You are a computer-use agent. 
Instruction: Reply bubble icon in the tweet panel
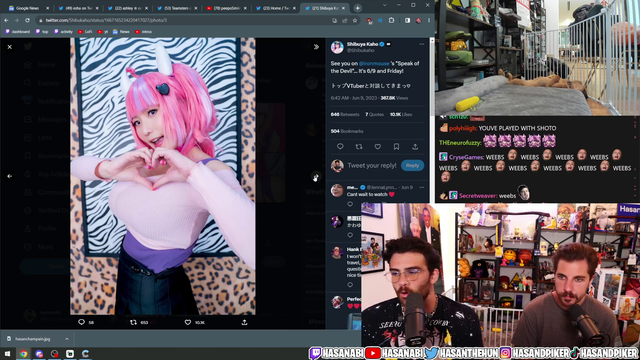tap(340, 147)
